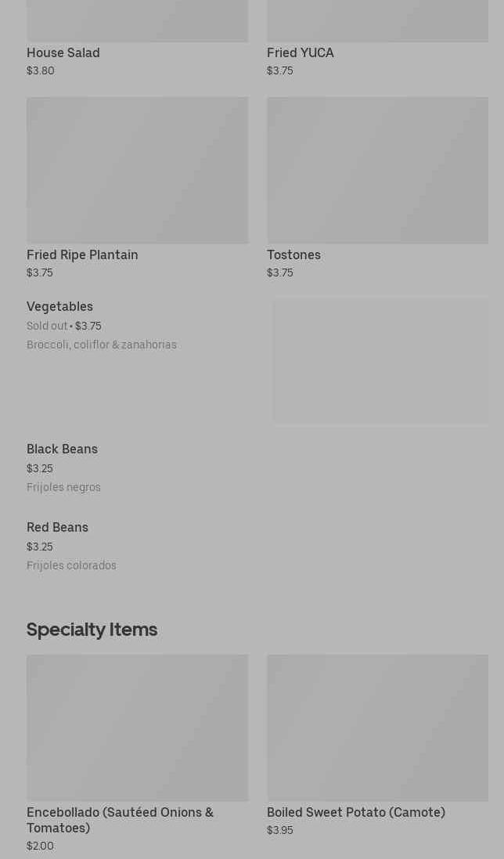Click the Vegetables item thumbnail
The image size is (504, 859).
(380, 360)
